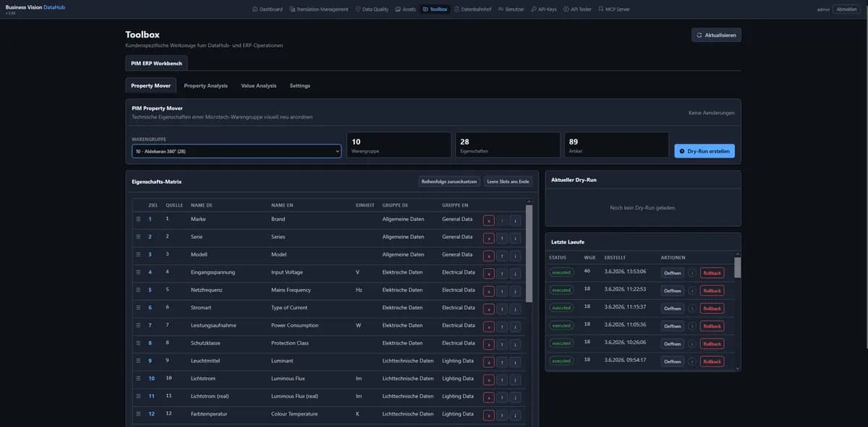Open the Dashboard page

[267, 9]
